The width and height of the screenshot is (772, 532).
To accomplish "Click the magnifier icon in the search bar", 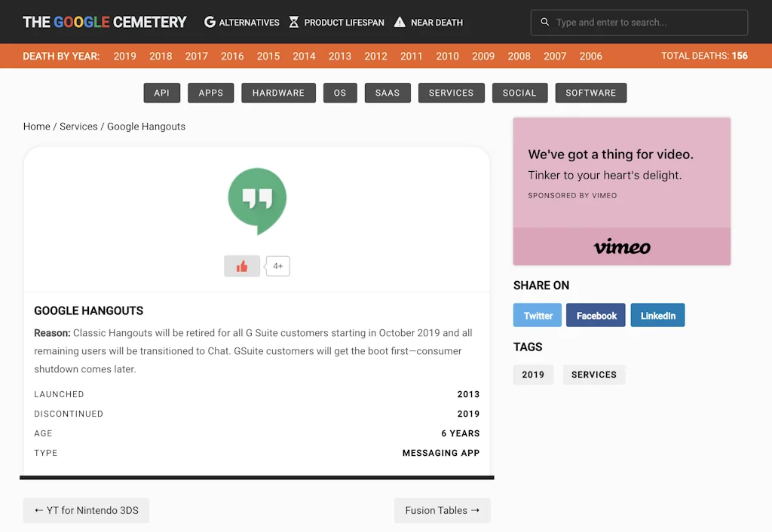I will click(545, 23).
